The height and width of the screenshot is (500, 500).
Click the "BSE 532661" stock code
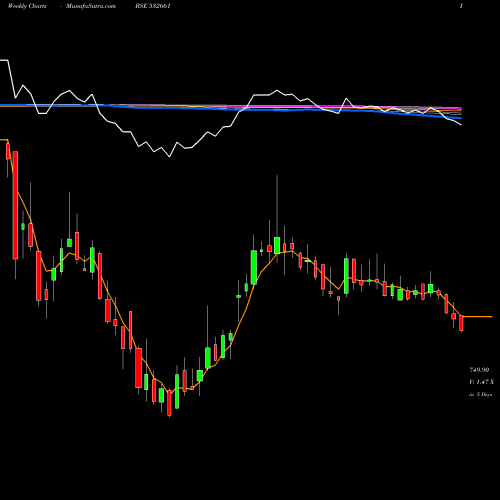click(153, 6)
